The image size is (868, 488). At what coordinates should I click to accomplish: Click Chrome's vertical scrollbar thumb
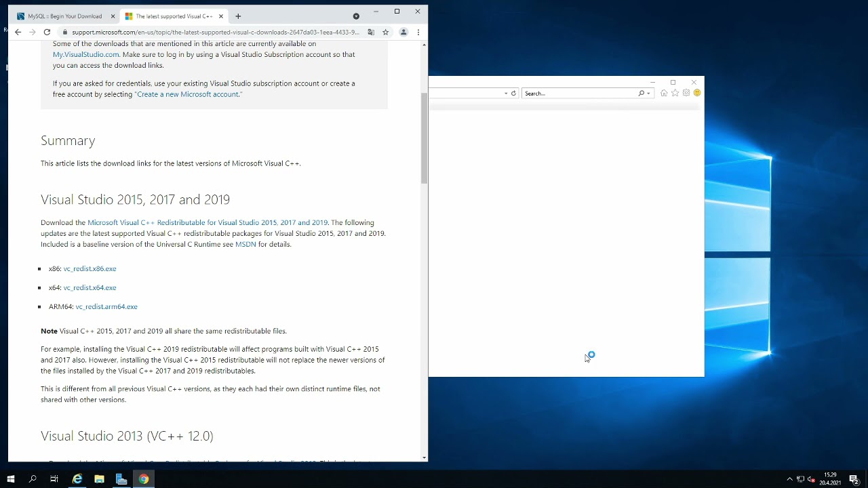(424, 138)
